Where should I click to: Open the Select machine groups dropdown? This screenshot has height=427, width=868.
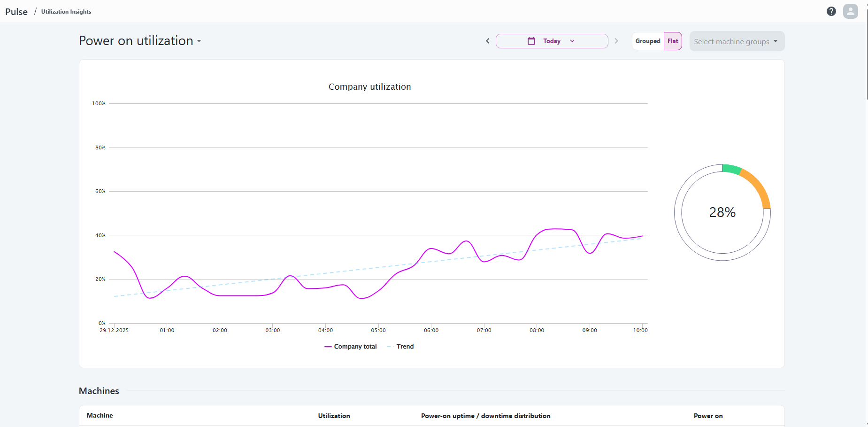[x=736, y=41]
